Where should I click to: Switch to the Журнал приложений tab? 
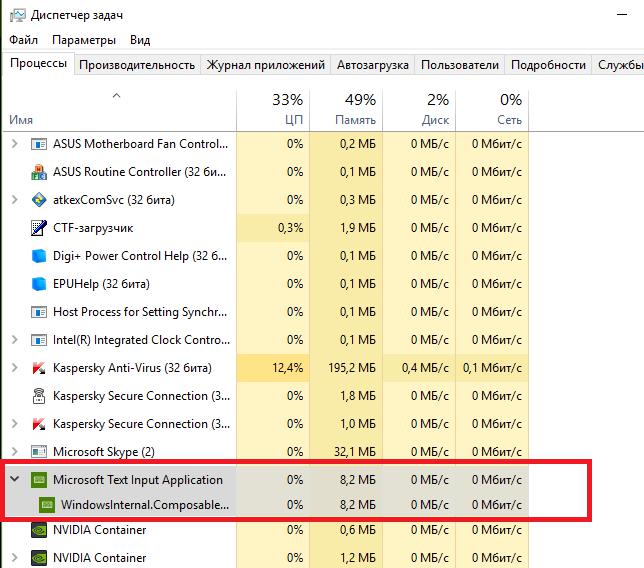point(265,65)
